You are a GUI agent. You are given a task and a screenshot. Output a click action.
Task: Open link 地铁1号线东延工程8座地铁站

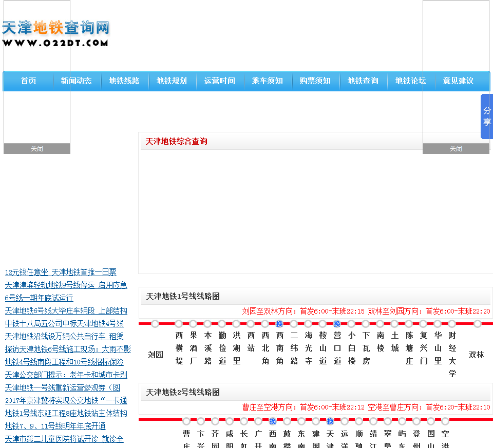(x=66, y=414)
